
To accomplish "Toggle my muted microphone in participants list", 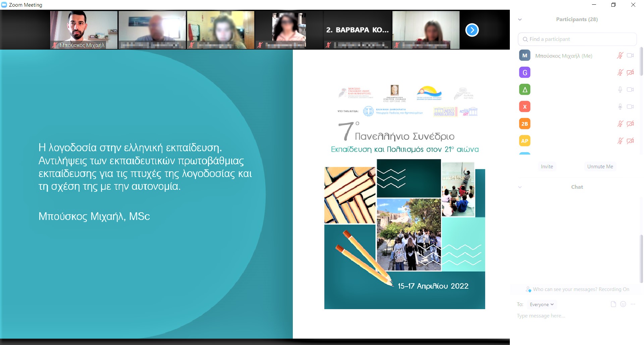I will click(620, 56).
